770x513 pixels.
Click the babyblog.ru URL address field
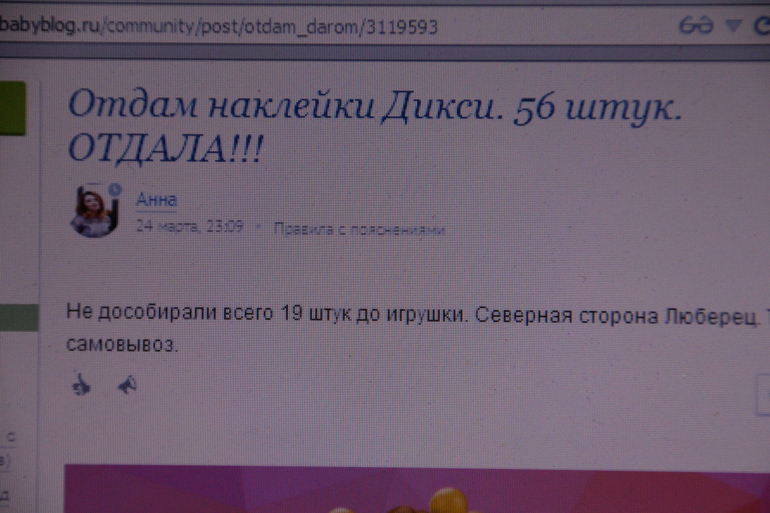pyautogui.click(x=220, y=27)
